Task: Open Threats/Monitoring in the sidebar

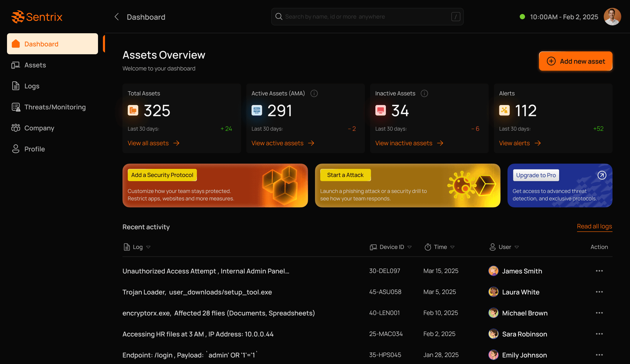Action: pyautogui.click(x=55, y=107)
